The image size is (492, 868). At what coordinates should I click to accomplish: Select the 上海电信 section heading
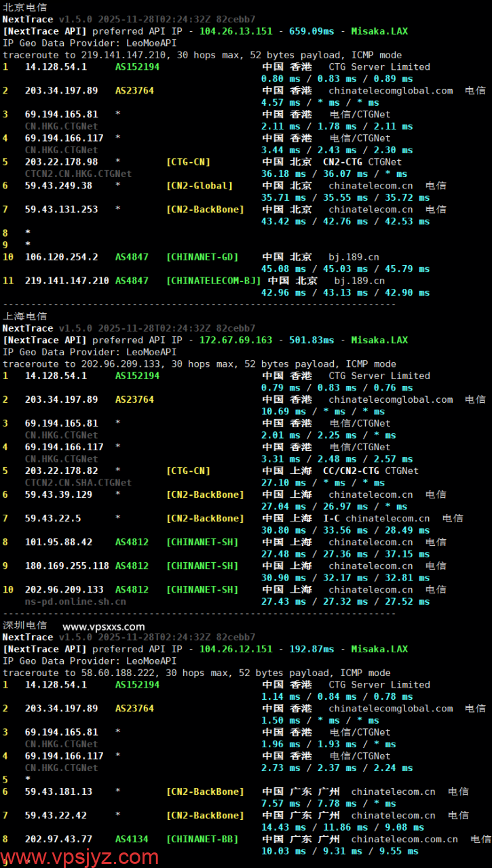tap(25, 316)
